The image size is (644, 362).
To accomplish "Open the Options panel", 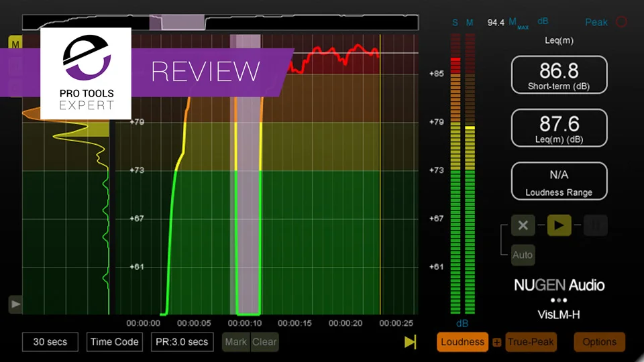I will point(599,342).
